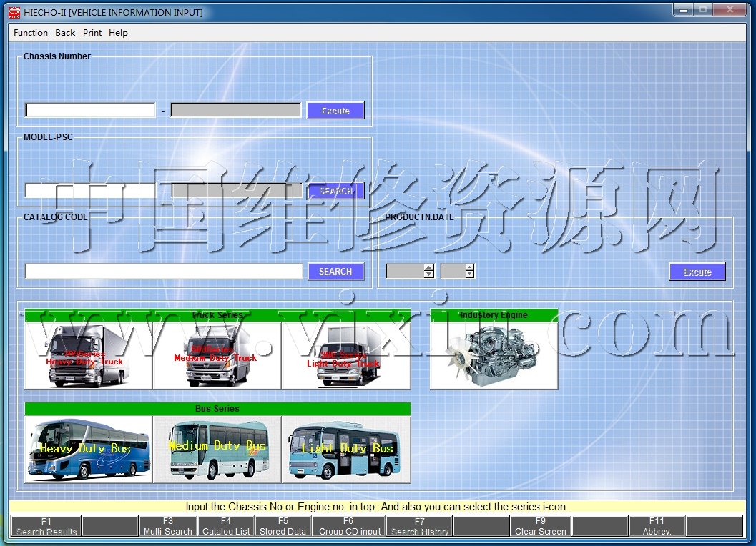Click the second Production Date spinner field
Screen dimensions: 756x546
click(452, 272)
